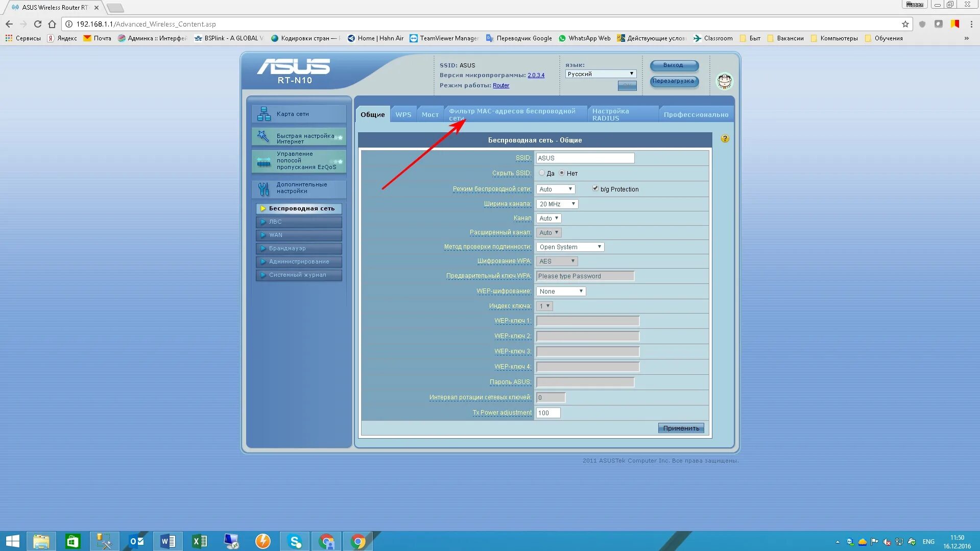980x551 pixels.
Task: Open the Chrome three-dot menu
Action: 971,24
